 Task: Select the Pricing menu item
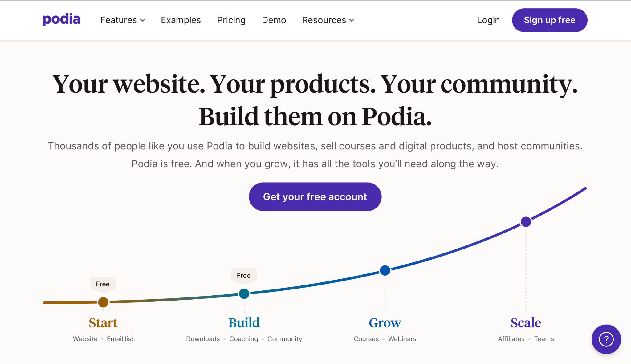[231, 20]
